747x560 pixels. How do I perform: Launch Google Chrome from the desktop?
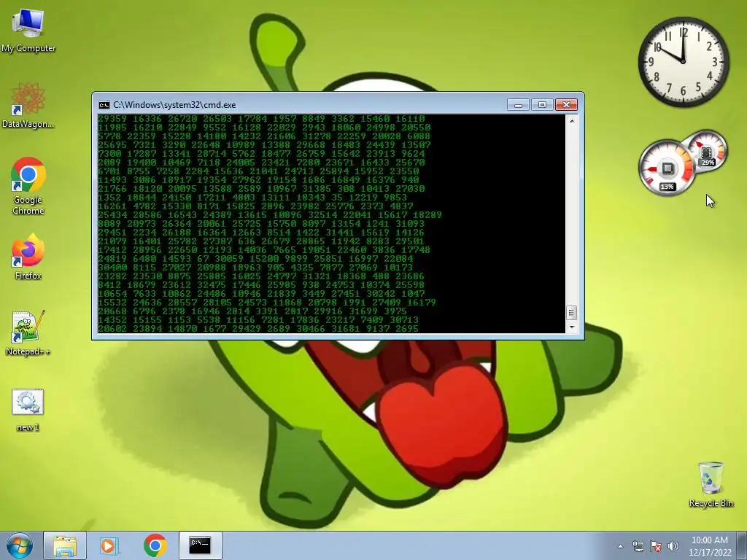(28, 186)
